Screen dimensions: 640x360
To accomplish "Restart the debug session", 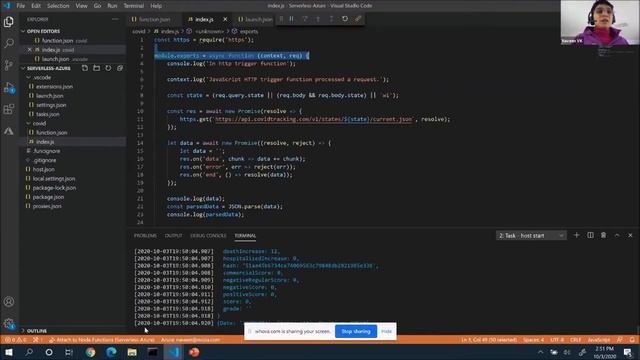I will pos(345,19).
